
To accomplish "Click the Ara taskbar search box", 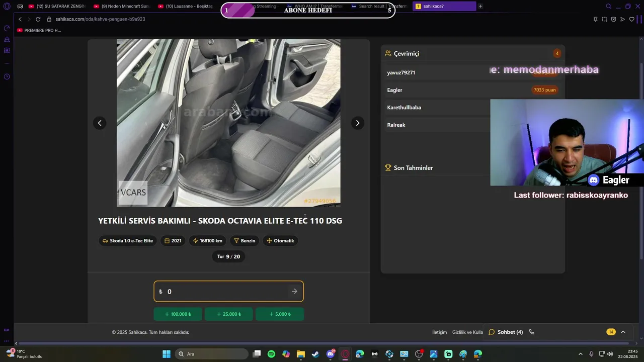I will point(212,354).
